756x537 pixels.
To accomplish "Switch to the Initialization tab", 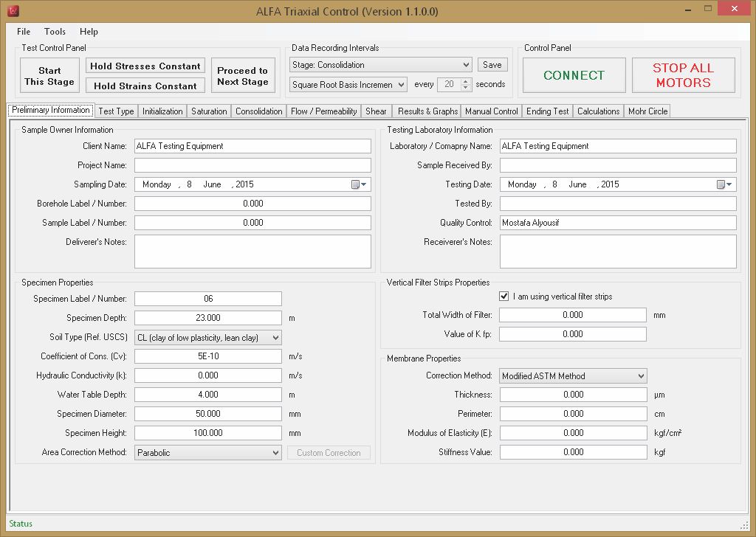I will (x=162, y=111).
